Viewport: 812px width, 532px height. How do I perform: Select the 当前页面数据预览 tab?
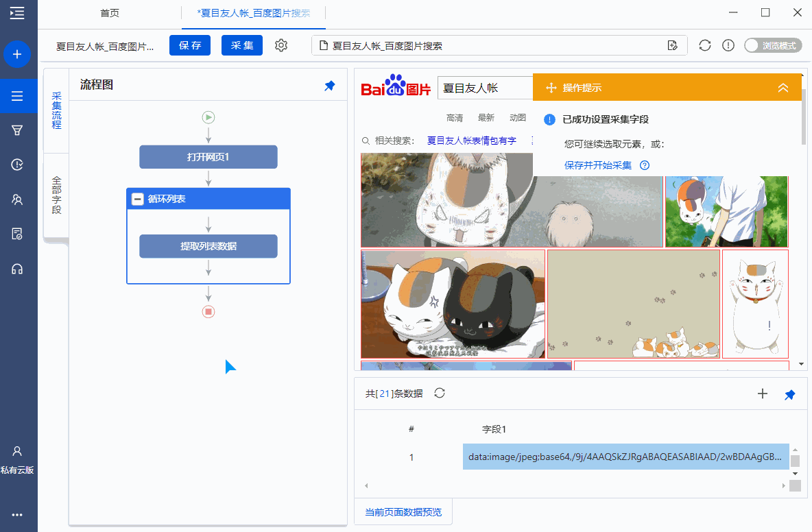coord(403,512)
